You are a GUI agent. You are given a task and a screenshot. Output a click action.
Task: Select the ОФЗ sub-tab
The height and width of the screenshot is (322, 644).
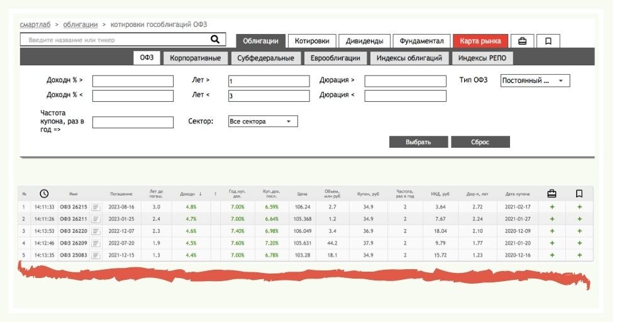point(147,58)
